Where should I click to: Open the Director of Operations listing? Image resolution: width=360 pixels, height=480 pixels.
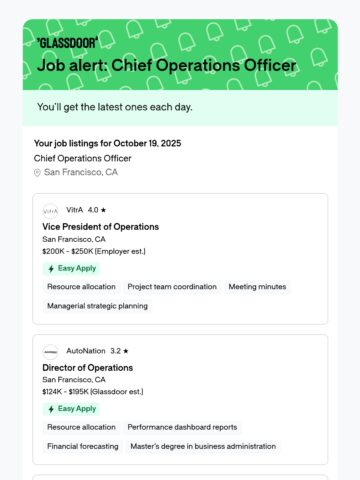pos(87,368)
